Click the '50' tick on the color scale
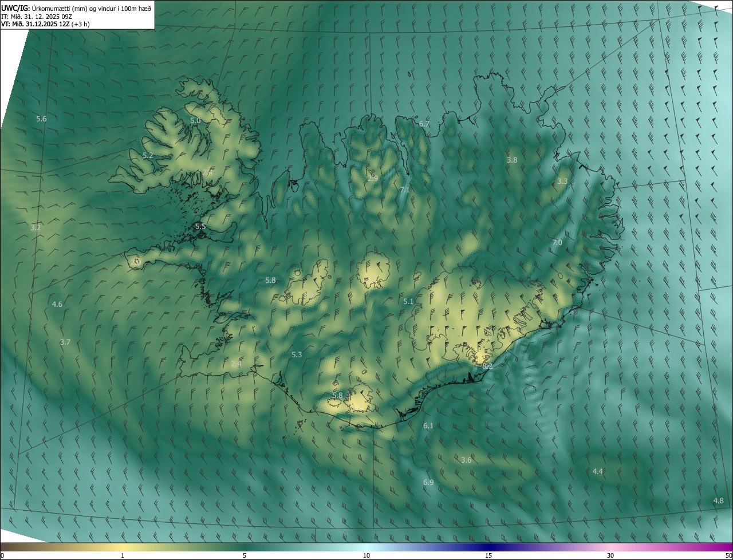Viewport: 733px width, 560px height. [x=728, y=555]
